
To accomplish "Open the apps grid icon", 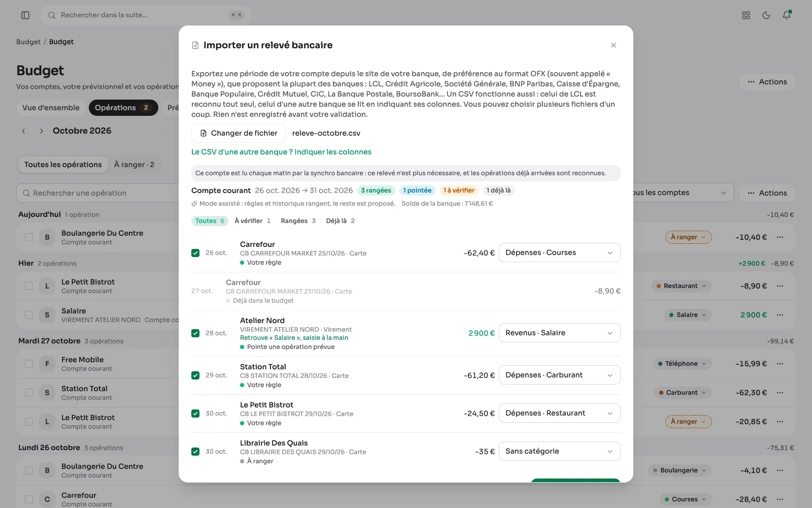I will pyautogui.click(x=746, y=15).
